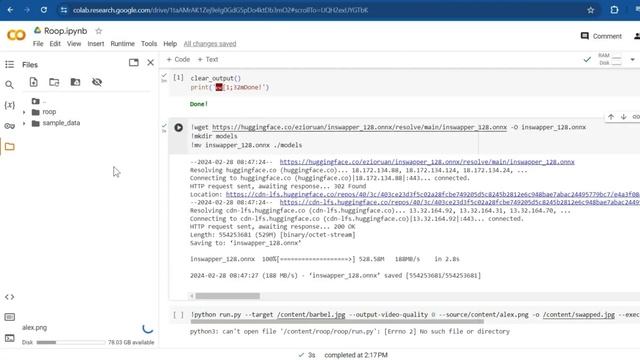
Task: Open Find and replace sidebar icon
Action: pyautogui.click(x=9, y=84)
